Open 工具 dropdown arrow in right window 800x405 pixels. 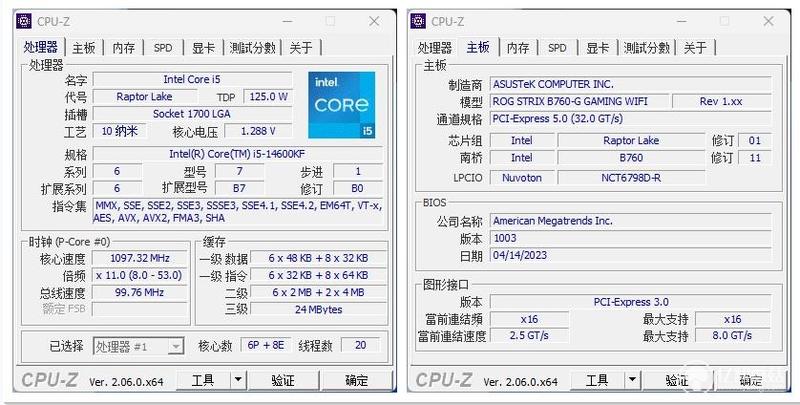632,380
